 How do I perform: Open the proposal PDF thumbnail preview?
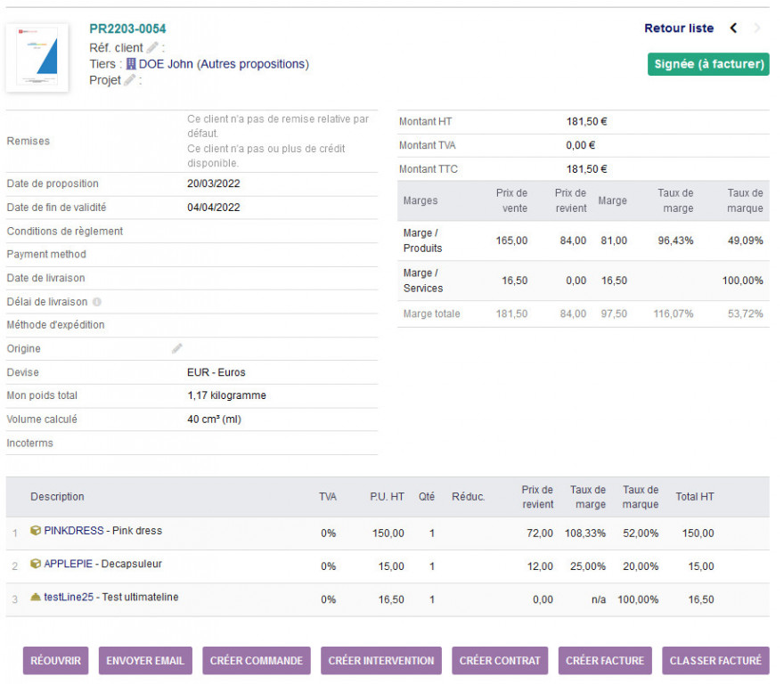(x=37, y=58)
